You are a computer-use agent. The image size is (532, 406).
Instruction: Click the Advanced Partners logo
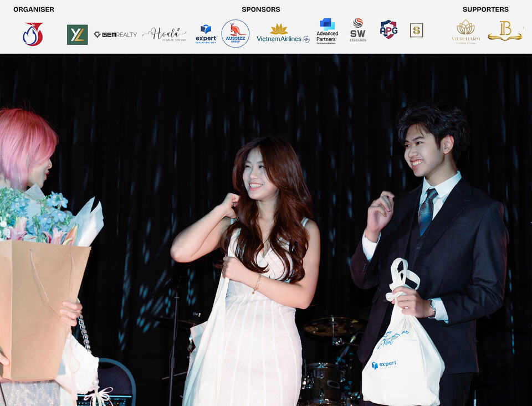click(327, 31)
